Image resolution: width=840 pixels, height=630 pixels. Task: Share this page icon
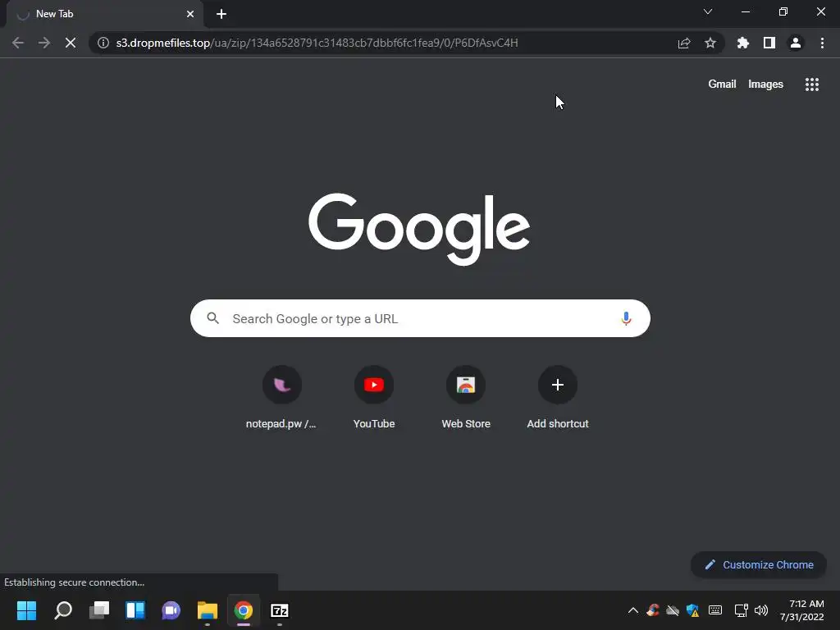click(684, 43)
